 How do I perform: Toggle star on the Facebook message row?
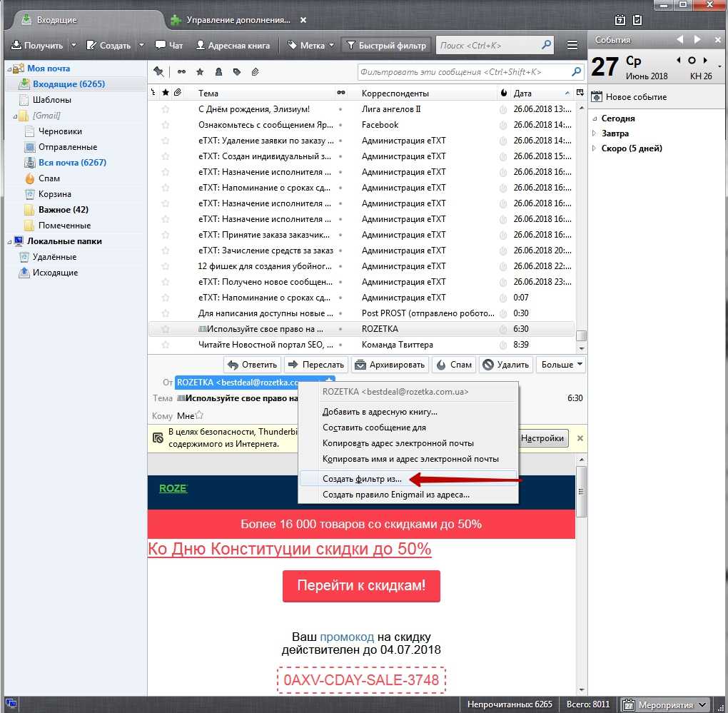point(166,125)
